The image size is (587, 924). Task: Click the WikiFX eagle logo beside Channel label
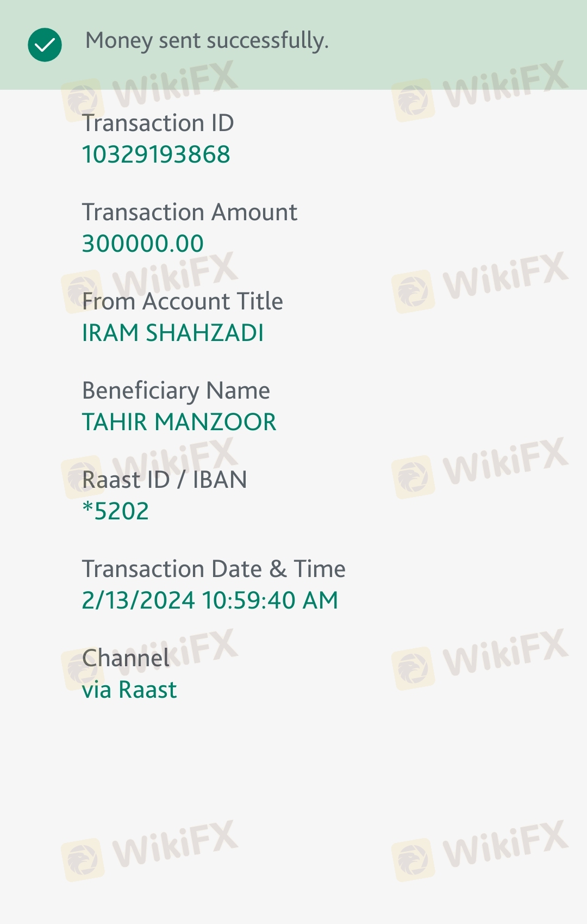(82, 669)
